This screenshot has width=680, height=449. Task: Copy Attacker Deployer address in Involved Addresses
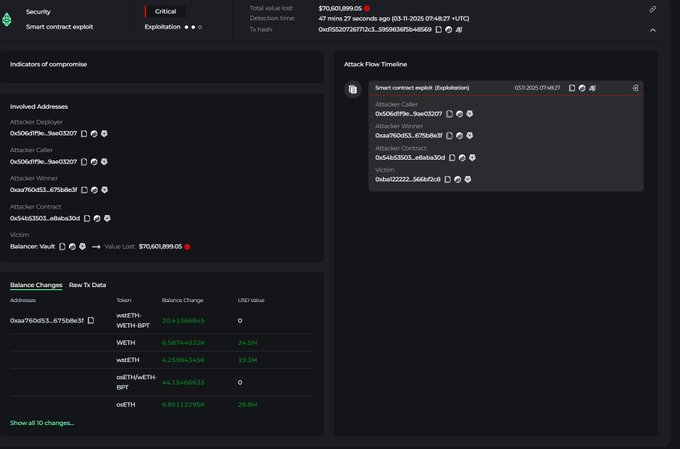coord(84,134)
